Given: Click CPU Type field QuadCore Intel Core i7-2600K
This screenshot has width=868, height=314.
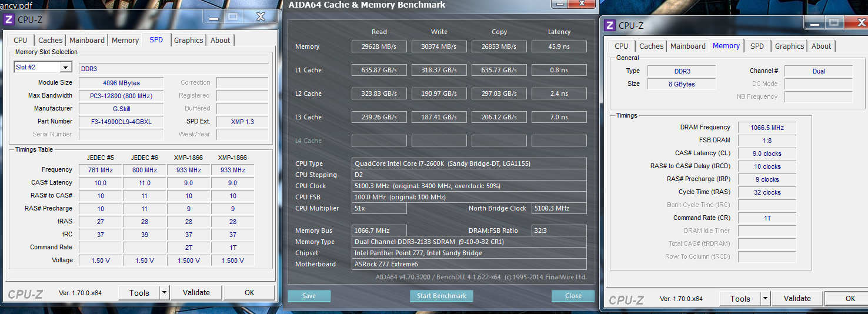Looking at the screenshot, I should 469,163.
